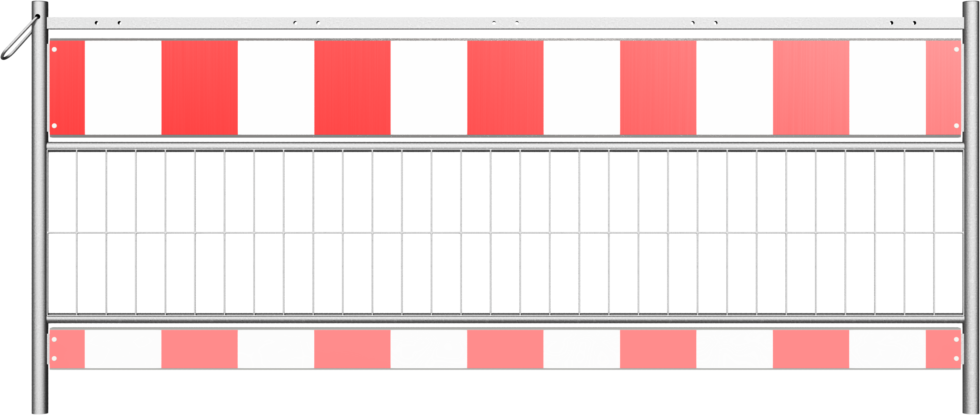Click the middle horizontal wire of the mesh
This screenshot has height=415, width=980.
[505, 232]
